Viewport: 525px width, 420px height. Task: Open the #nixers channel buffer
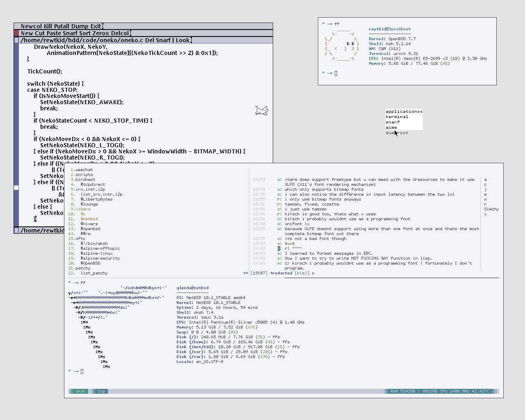[89, 224]
